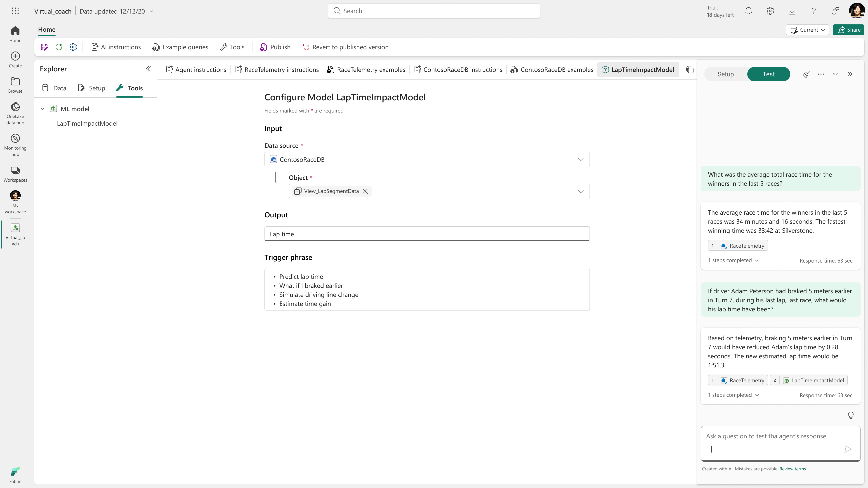Collapse the ML model tree node
The width and height of the screenshot is (868, 488).
[42, 109]
